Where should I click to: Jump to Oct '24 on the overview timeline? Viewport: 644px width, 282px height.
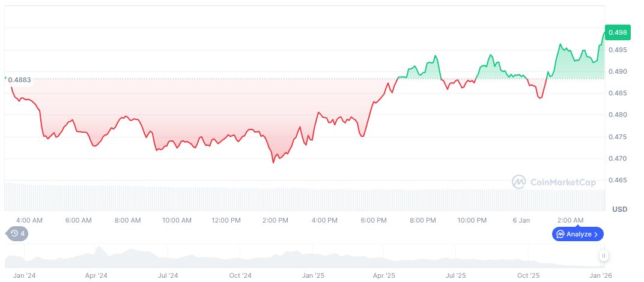(x=240, y=275)
